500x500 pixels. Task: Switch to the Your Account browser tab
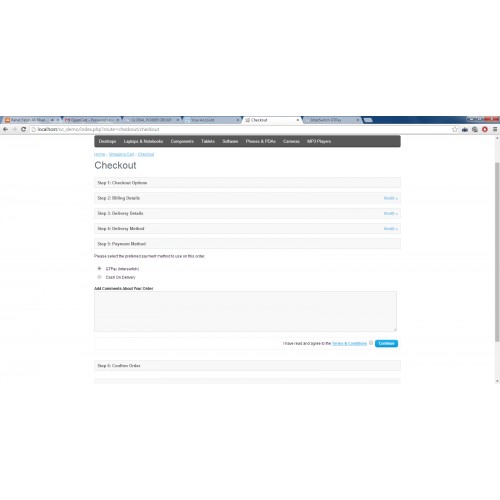pos(212,120)
